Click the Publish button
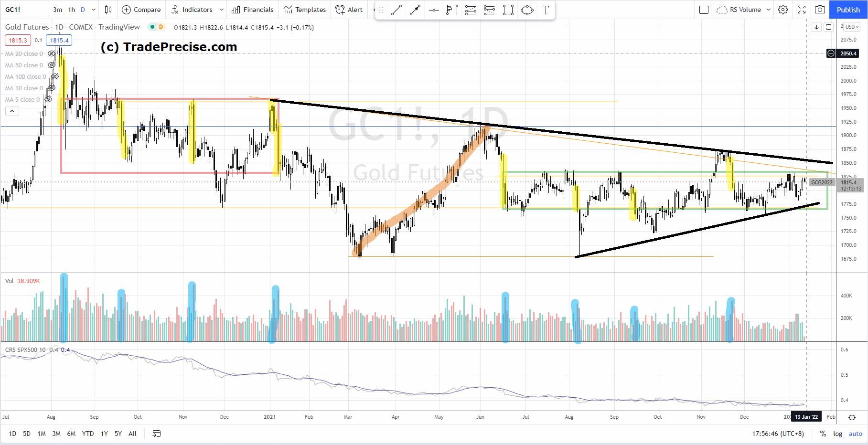Viewport: 868px width, 445px height. pyautogui.click(x=848, y=10)
